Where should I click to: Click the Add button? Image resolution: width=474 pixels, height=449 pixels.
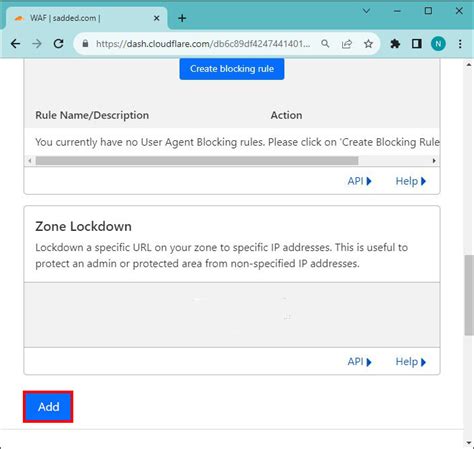point(48,407)
